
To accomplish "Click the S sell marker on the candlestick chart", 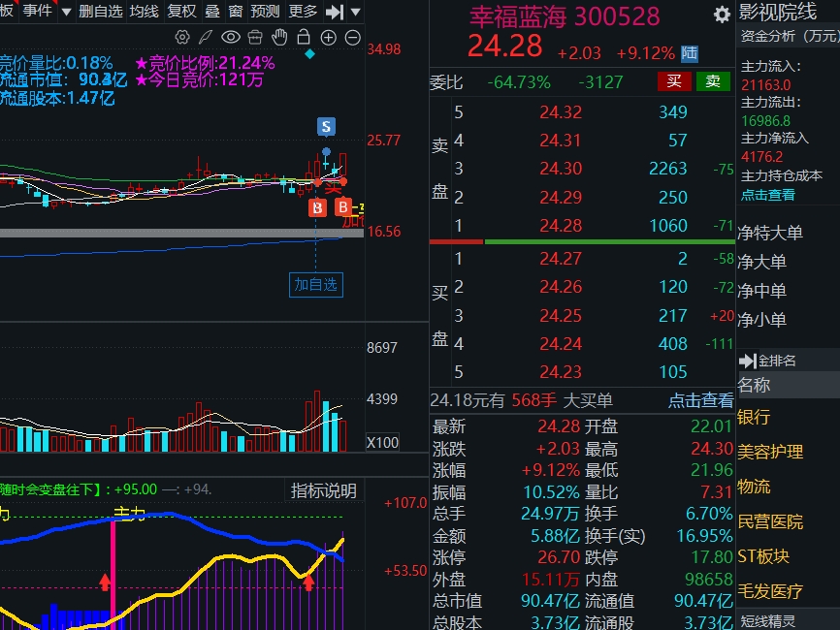I will (326, 126).
